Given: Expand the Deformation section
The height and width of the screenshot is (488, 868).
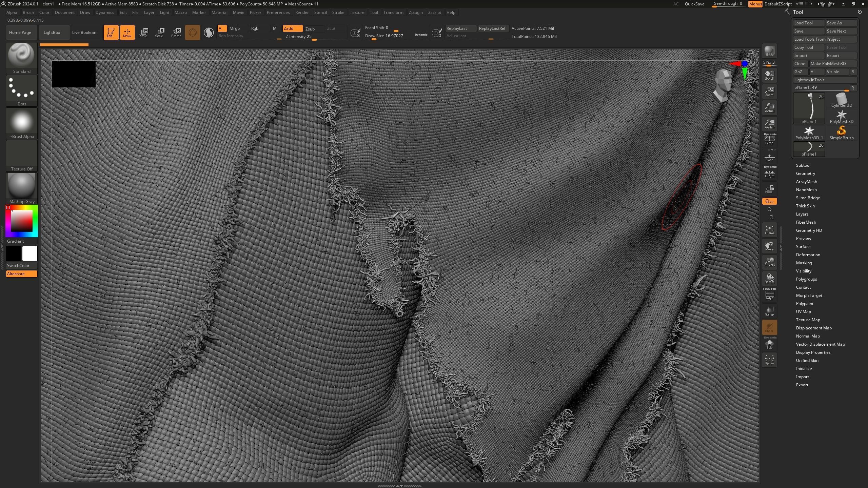Looking at the screenshot, I should [x=808, y=255].
